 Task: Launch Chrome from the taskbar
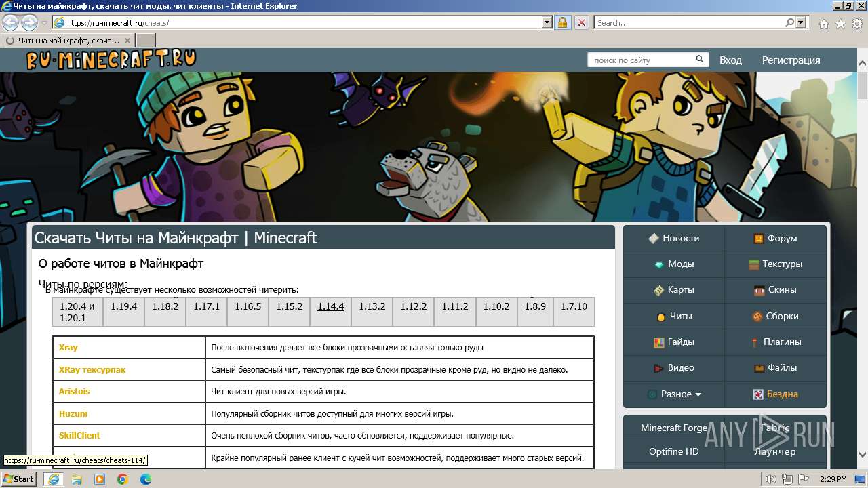click(x=123, y=479)
